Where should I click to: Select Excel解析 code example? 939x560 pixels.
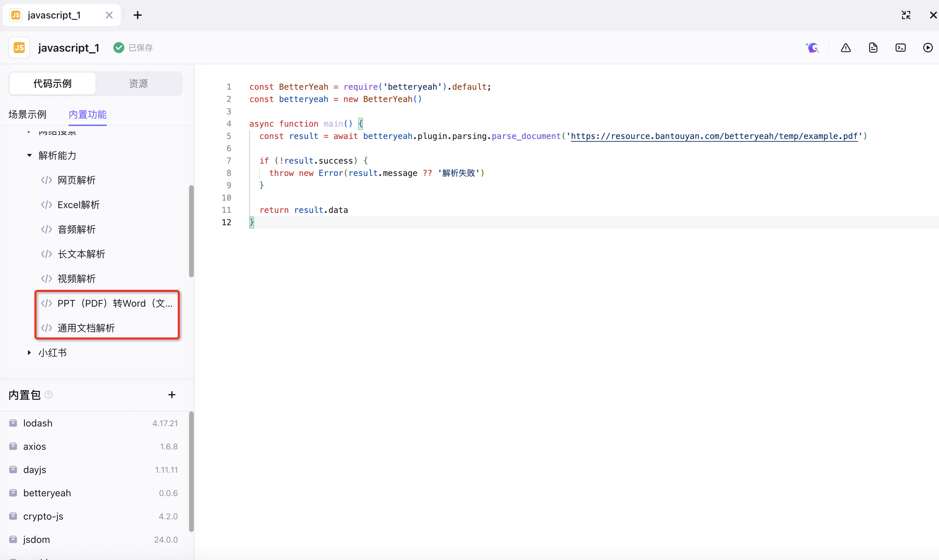[x=78, y=205]
